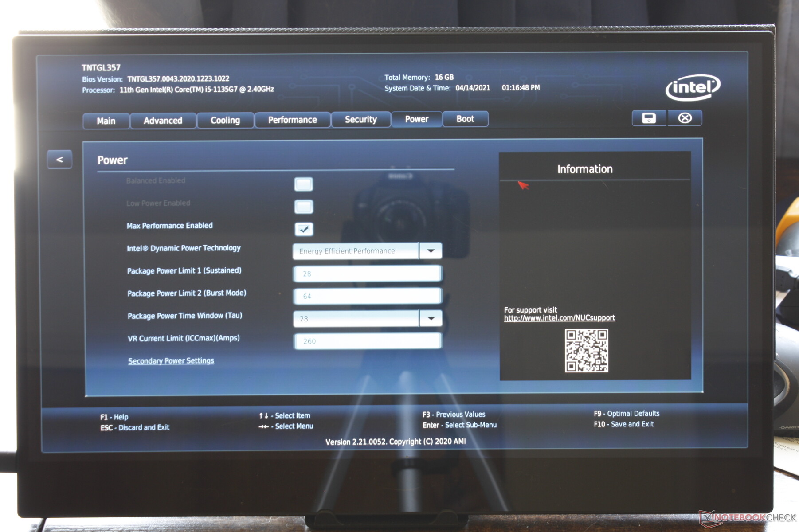
Task: Click the 'F1 - Help' hint text
Action: point(114,417)
